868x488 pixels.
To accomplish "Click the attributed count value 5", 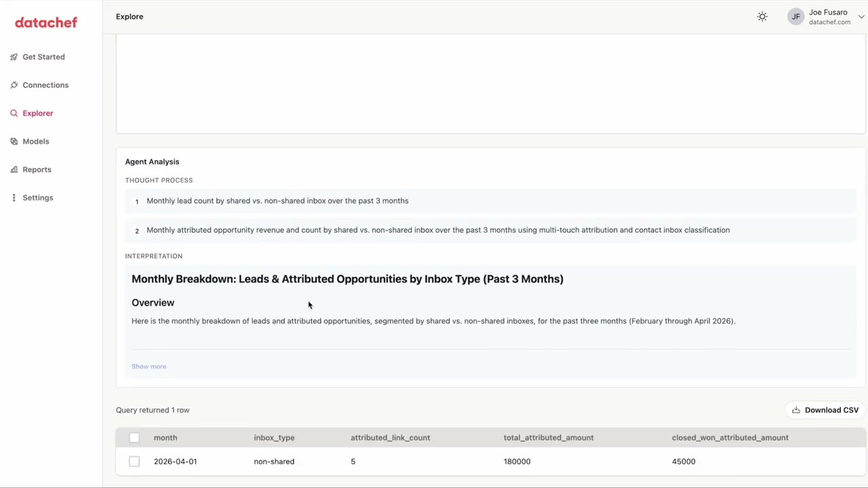I will tap(353, 462).
